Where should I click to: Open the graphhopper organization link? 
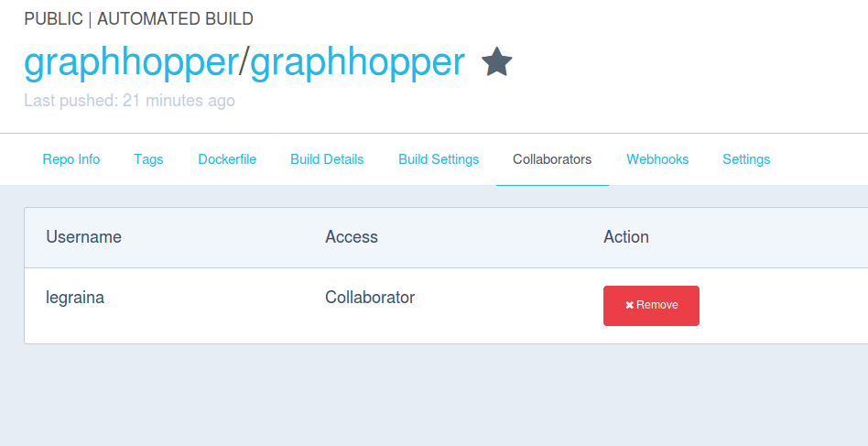(131, 62)
